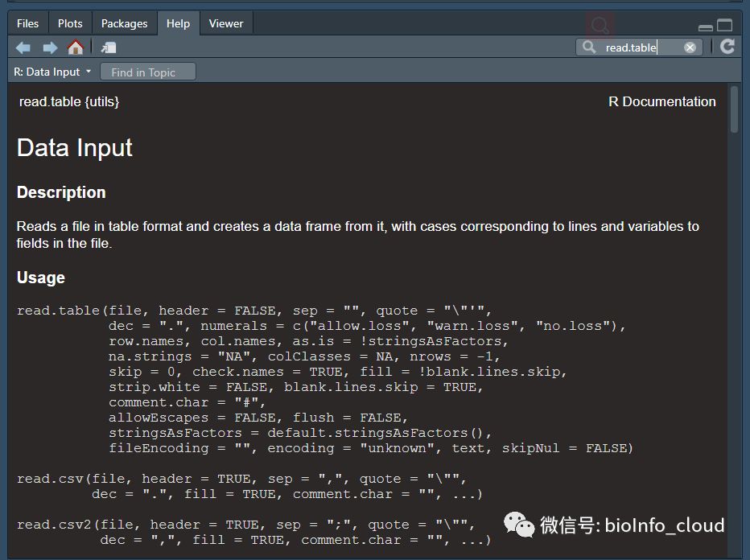Open the help home page

pyautogui.click(x=76, y=47)
